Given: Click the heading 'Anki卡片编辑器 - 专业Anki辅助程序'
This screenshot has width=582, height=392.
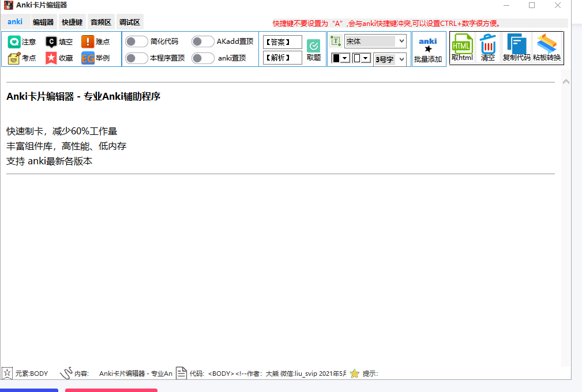Looking at the screenshot, I should [x=84, y=96].
